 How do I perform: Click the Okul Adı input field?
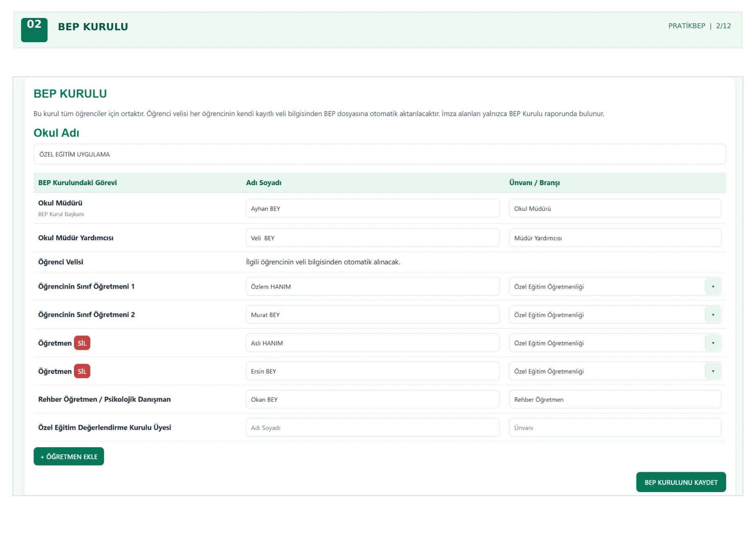pyautogui.click(x=379, y=154)
